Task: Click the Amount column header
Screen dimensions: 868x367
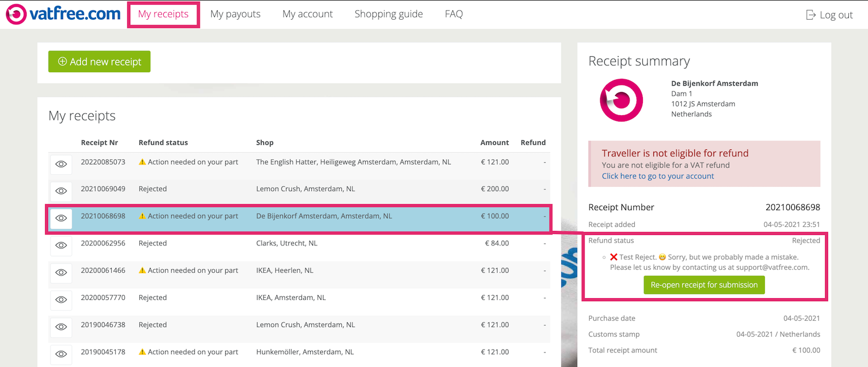Action: (x=495, y=142)
